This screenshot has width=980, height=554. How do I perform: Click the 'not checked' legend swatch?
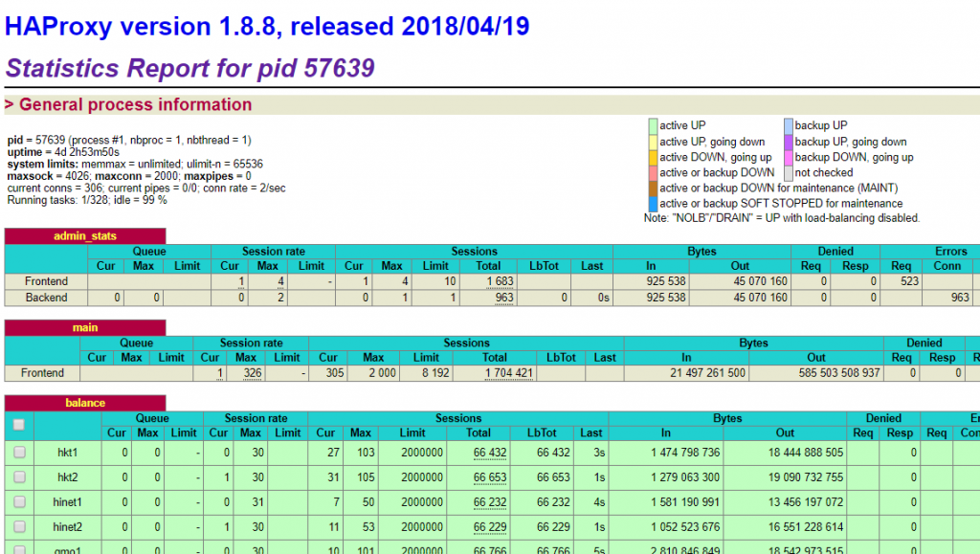[x=788, y=173]
